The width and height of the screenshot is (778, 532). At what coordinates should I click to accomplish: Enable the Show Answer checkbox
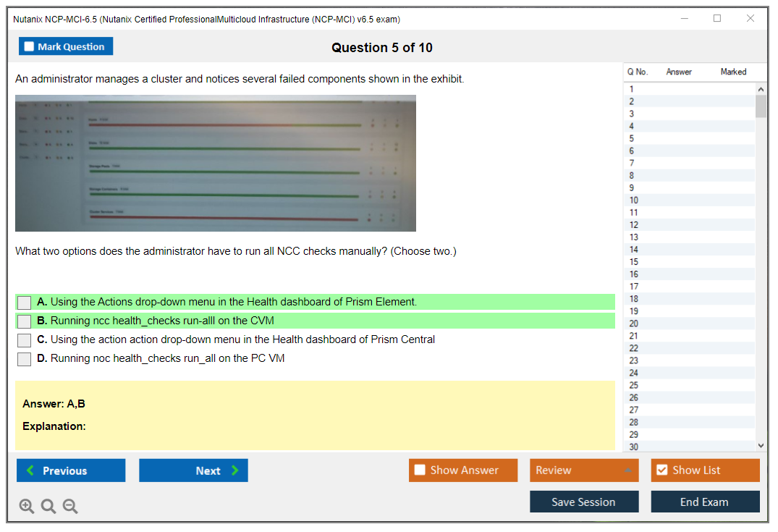(x=420, y=470)
